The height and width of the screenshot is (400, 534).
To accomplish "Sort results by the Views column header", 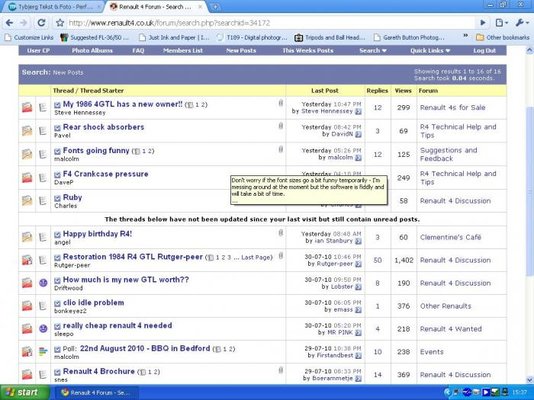I will click(x=403, y=91).
